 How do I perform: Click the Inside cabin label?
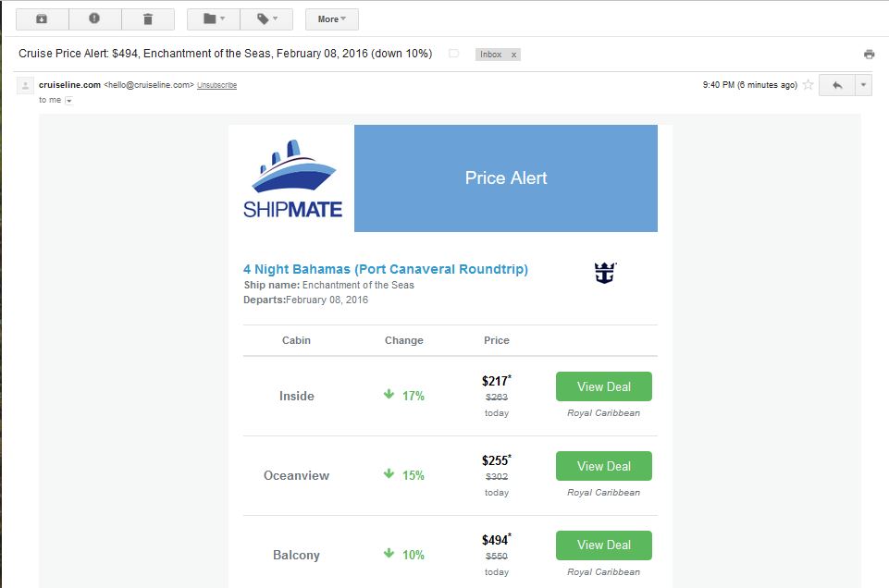coord(297,396)
